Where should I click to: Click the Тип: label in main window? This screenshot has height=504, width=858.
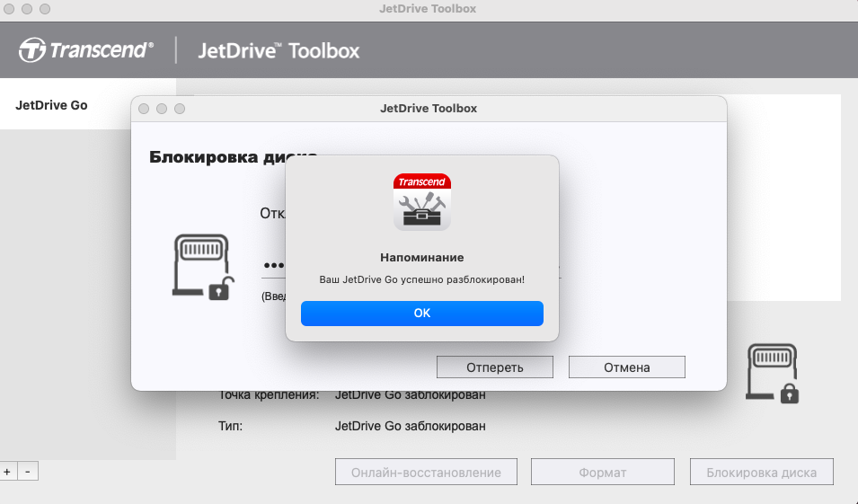[x=230, y=426]
